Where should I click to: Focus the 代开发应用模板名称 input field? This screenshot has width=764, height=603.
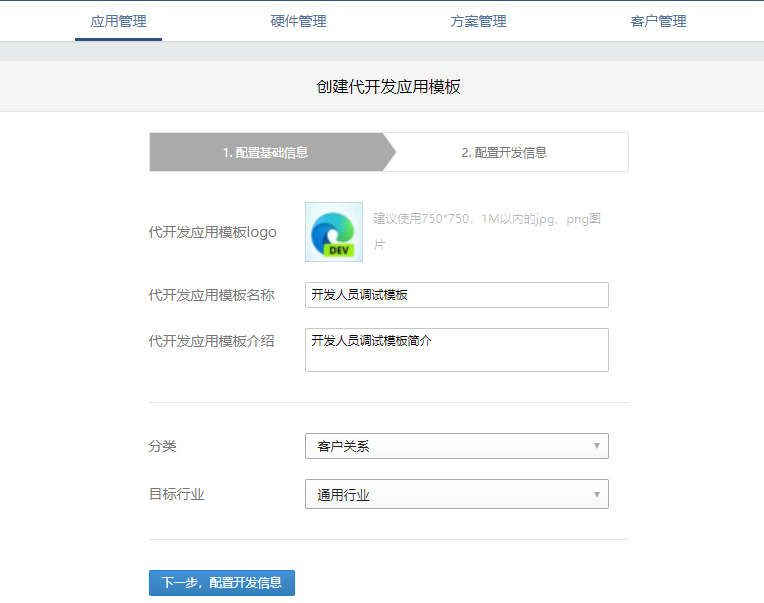(456, 295)
